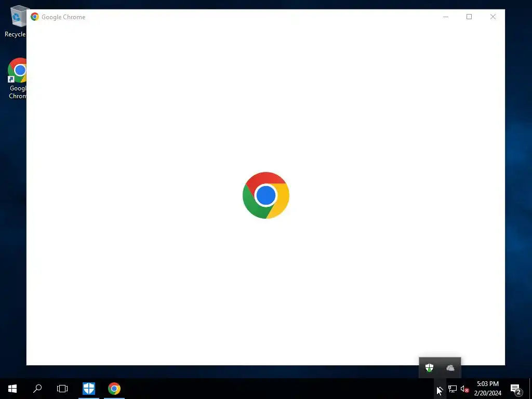Click the "Google Chrome" title text

[63, 17]
